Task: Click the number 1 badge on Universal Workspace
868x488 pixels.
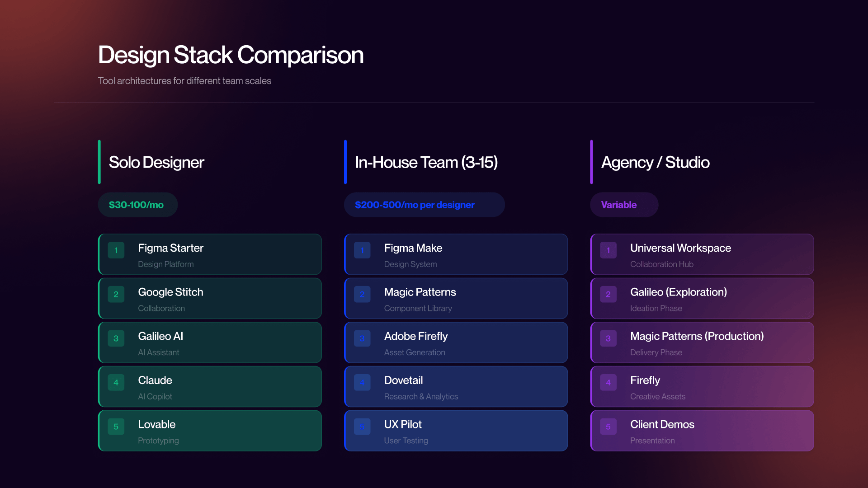Action: tap(608, 250)
